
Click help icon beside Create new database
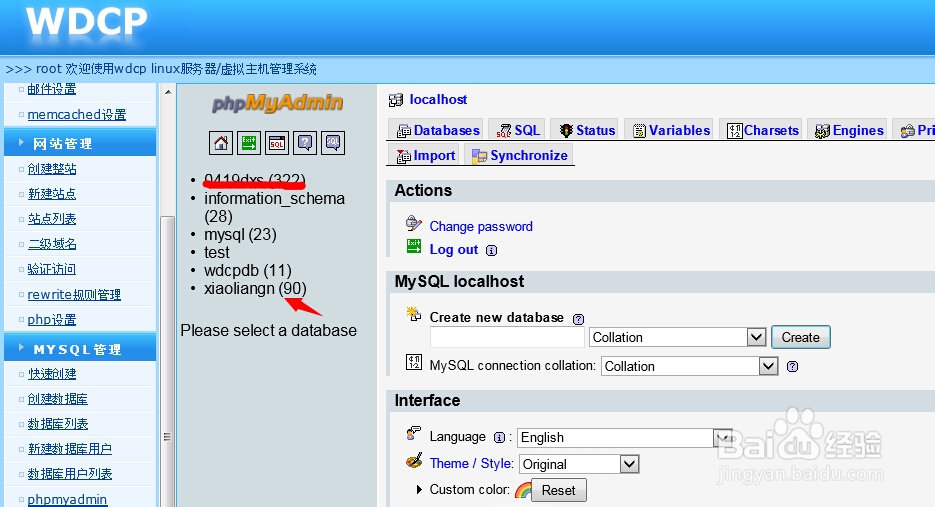[x=578, y=319]
